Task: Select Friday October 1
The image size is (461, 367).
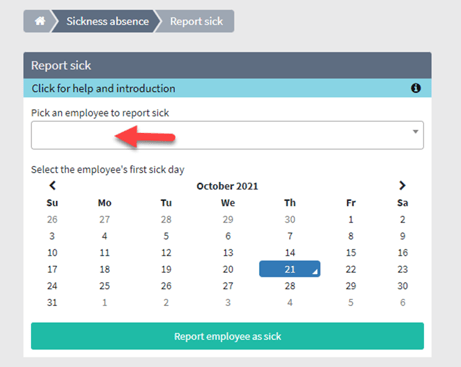Action: click(x=351, y=219)
